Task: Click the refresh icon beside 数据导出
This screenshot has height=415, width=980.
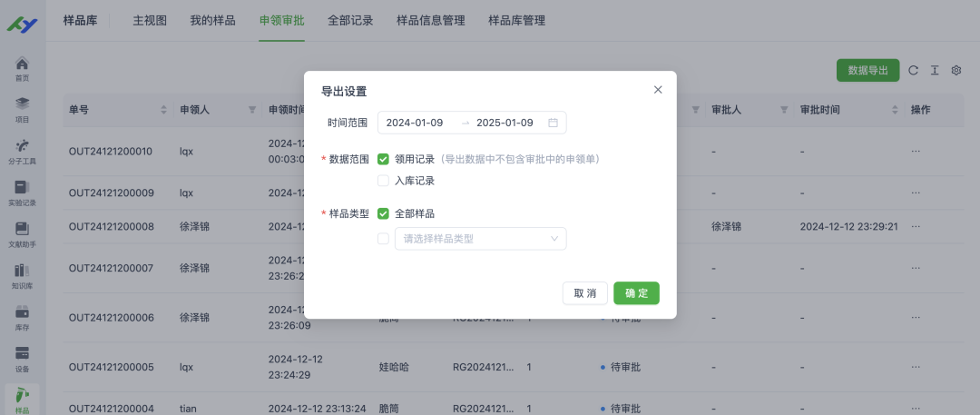Action: (913, 71)
